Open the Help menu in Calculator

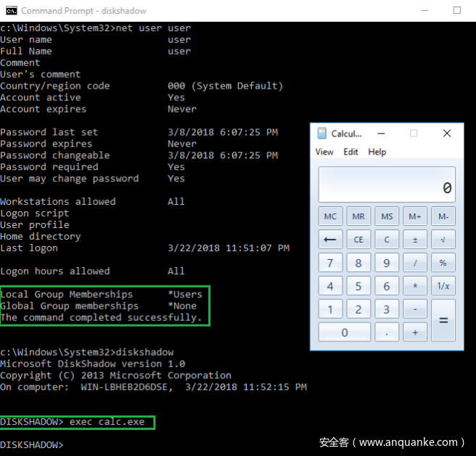pyautogui.click(x=377, y=152)
